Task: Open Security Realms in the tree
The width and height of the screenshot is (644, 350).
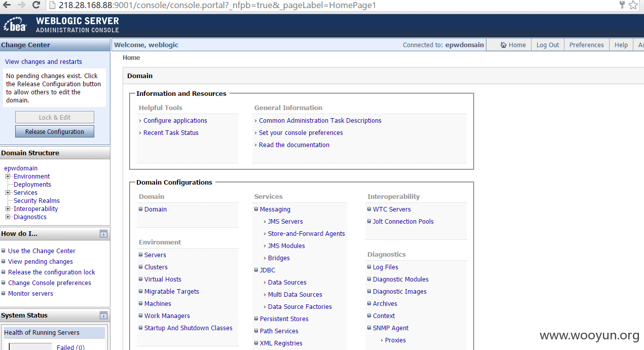Action: (x=36, y=201)
